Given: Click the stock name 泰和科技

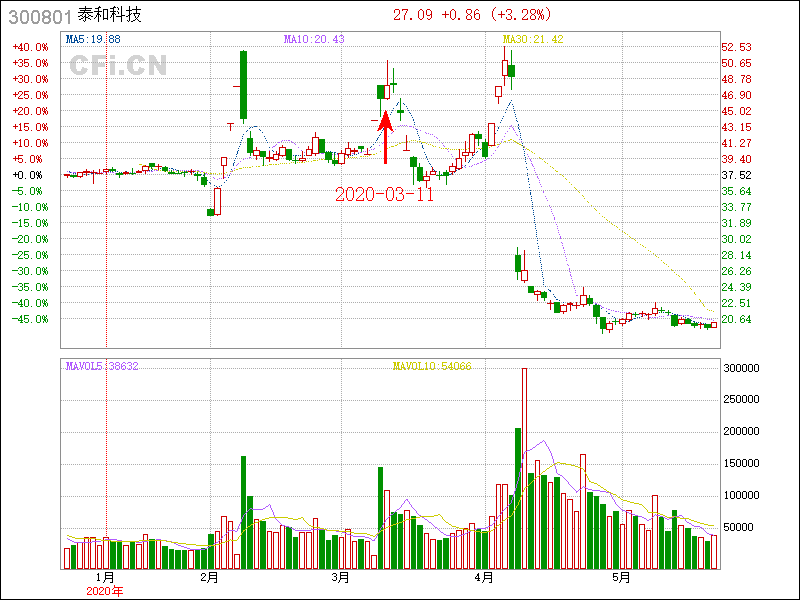Looking at the screenshot, I should (109, 15).
